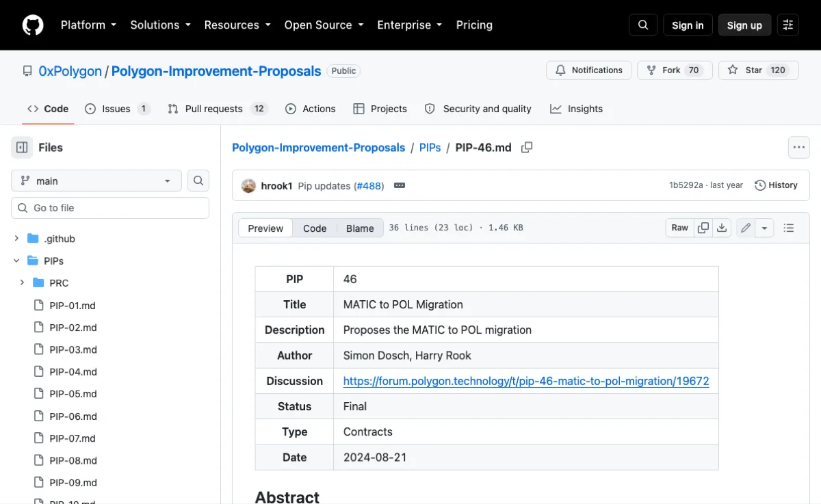Open PIP-07.md file
The width and height of the screenshot is (821, 504).
[x=73, y=438]
